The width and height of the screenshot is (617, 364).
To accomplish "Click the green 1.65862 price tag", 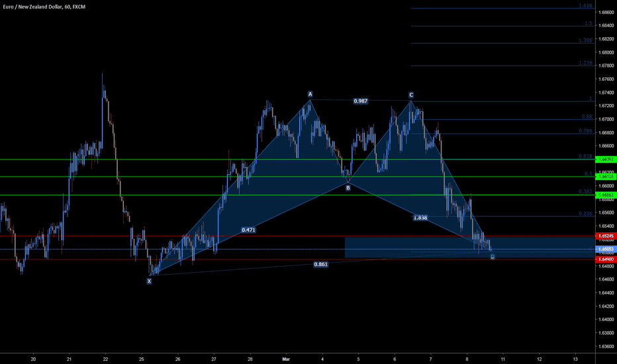I will [606, 195].
